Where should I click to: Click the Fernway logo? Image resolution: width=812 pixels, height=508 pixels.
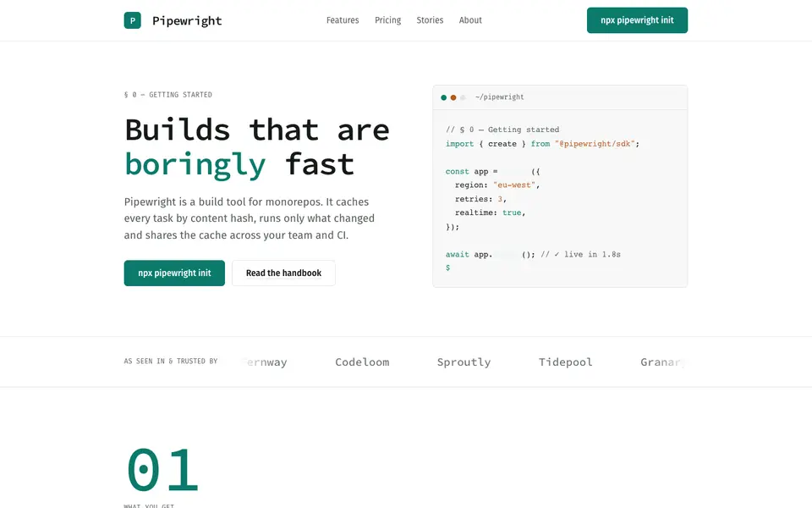point(264,362)
